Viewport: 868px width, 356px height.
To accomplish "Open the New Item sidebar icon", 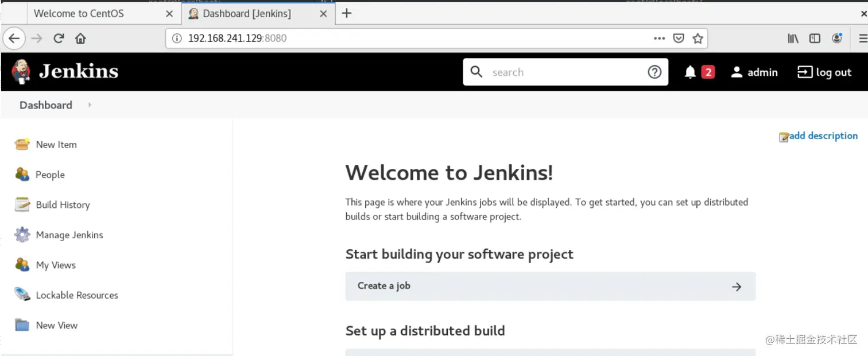I will (x=22, y=145).
